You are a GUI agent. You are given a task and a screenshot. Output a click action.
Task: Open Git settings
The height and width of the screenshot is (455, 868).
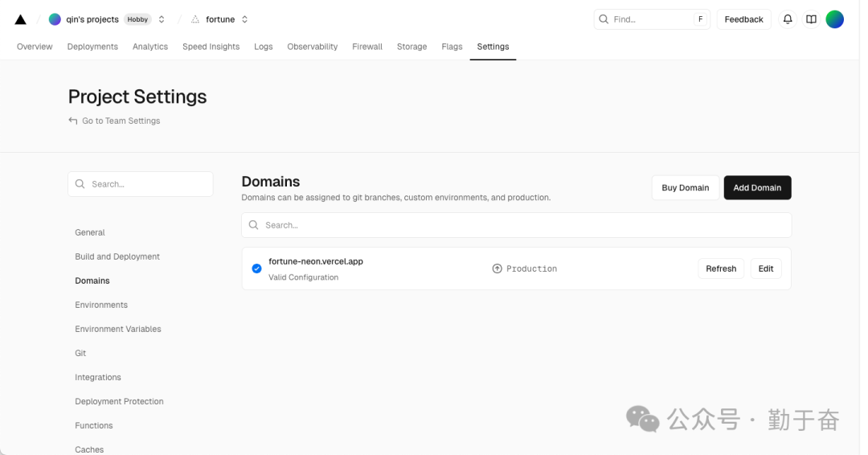coord(80,353)
